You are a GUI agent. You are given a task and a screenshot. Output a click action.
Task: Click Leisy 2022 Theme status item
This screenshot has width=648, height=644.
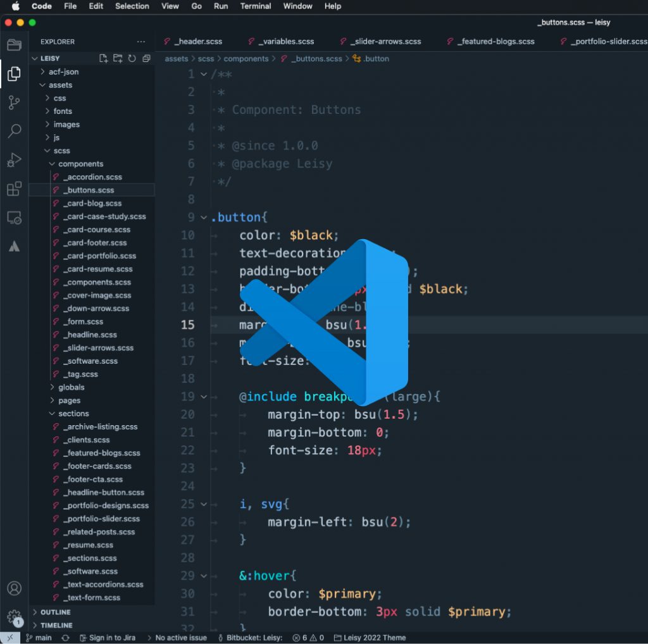click(x=370, y=638)
